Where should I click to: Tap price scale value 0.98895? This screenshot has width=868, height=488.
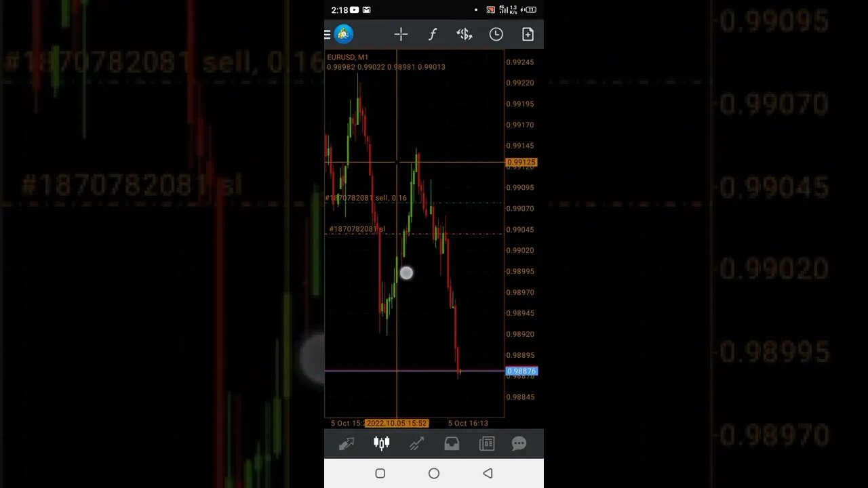point(520,356)
